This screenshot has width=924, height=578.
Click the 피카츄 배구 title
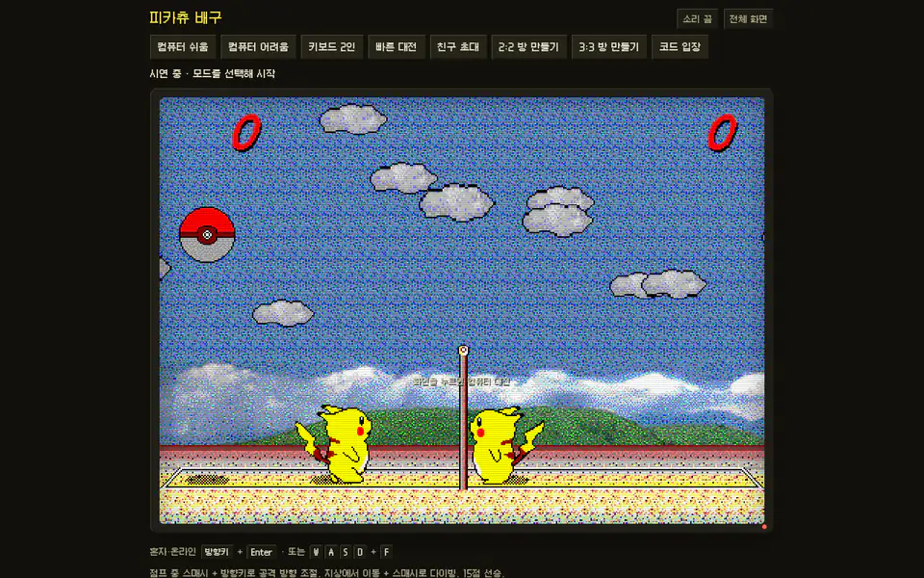186,17
